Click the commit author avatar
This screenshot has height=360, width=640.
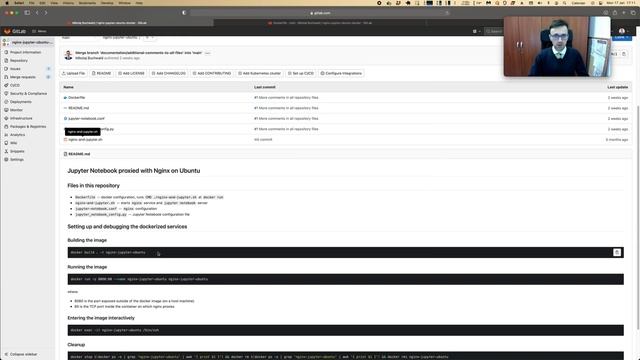(x=68, y=55)
